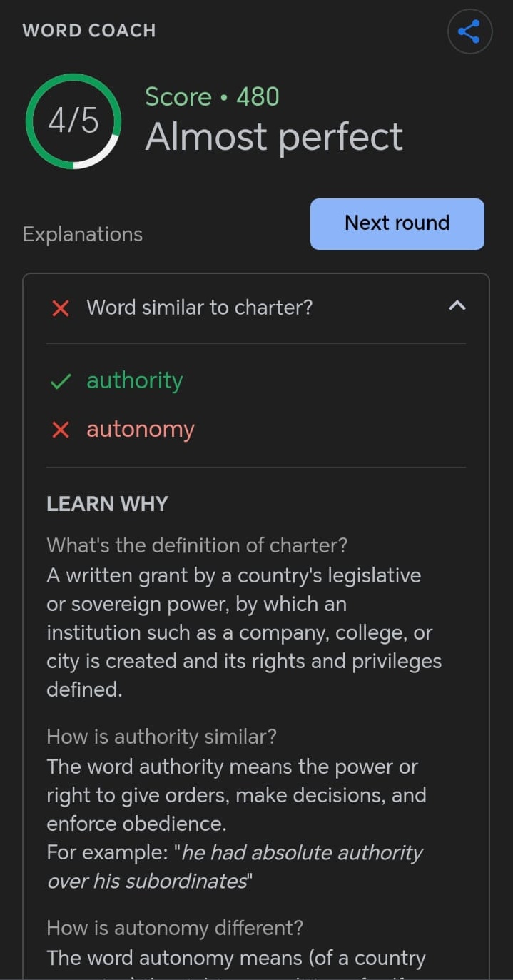Image resolution: width=513 pixels, height=980 pixels.
Task: Tap the share icon at top right
Action: coord(469,31)
